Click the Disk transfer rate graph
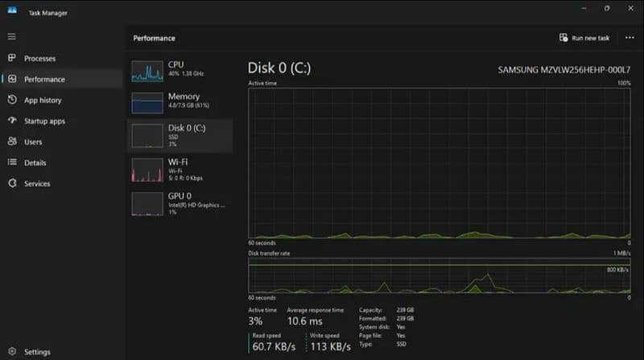The width and height of the screenshot is (644, 360). pos(440,274)
